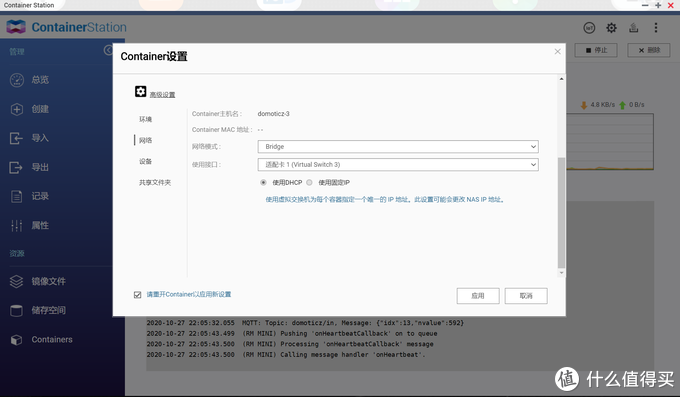The height and width of the screenshot is (397, 680).
Task: Switch to the 网络 settings tab
Action: [x=145, y=140]
